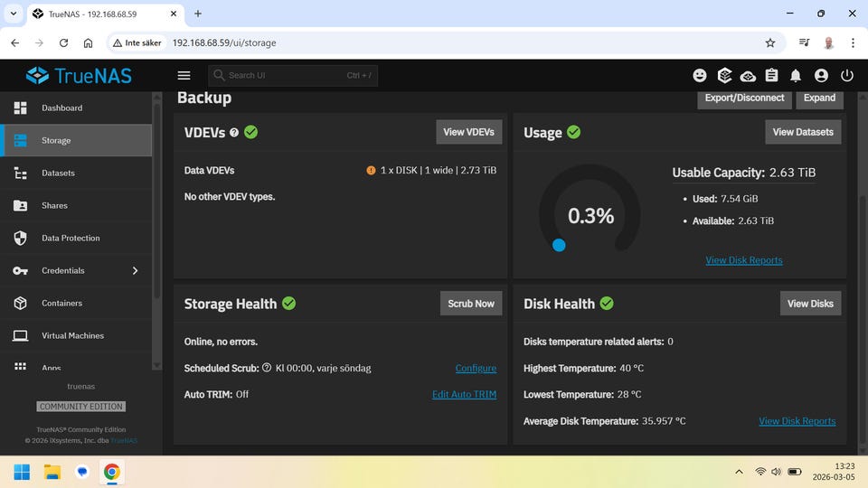Click the Configure scheduled scrub link
Image resolution: width=868 pixels, height=488 pixels.
point(476,368)
